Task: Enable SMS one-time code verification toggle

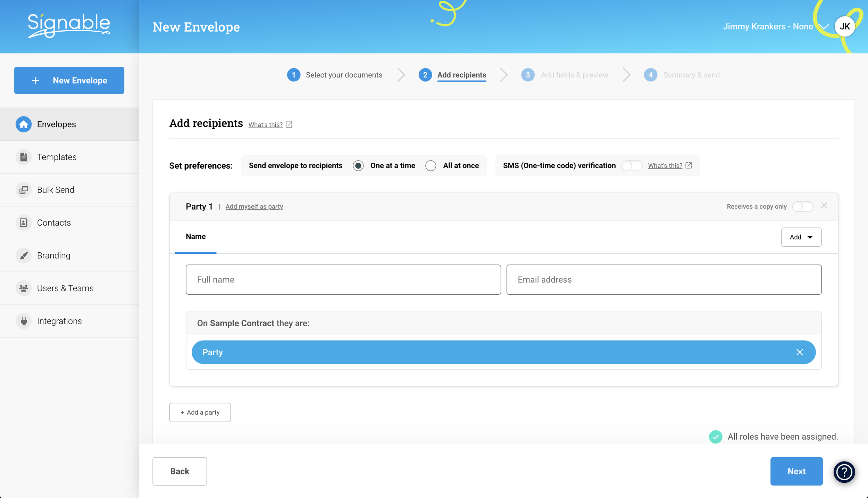Action: (x=632, y=166)
